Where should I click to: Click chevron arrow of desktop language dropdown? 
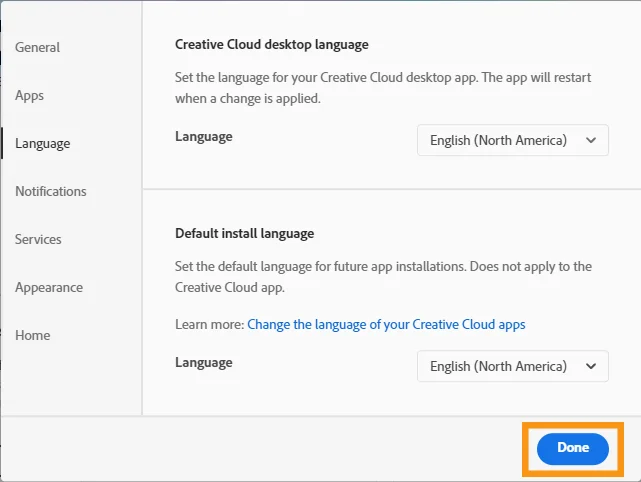590,140
